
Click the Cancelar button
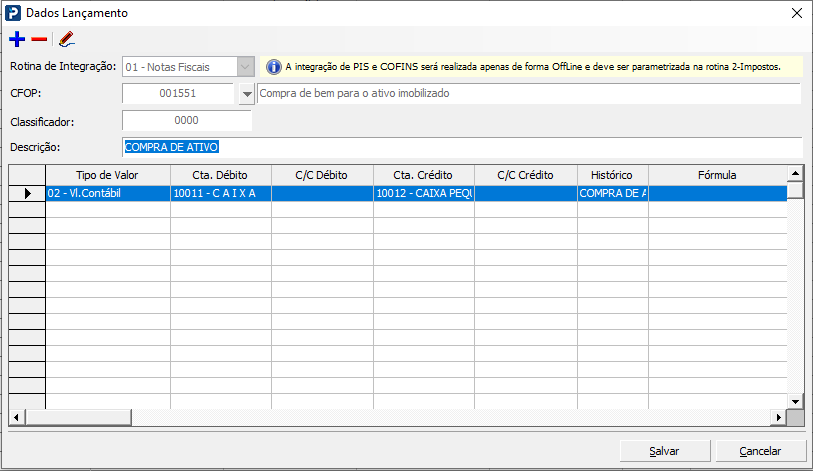coord(761,451)
